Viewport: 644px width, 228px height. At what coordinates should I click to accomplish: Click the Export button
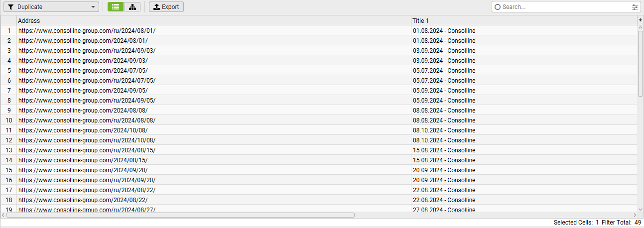tap(166, 7)
